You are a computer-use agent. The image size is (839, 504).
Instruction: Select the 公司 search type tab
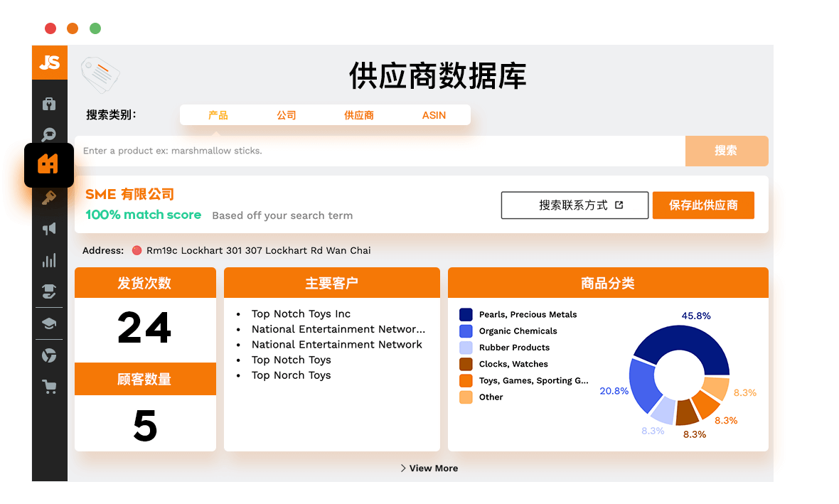pyautogui.click(x=287, y=115)
